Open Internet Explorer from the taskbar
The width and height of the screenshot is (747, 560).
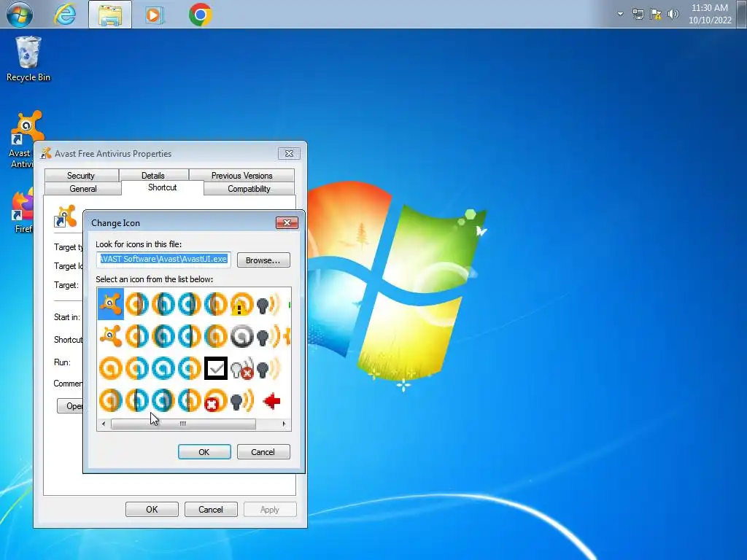click(65, 15)
